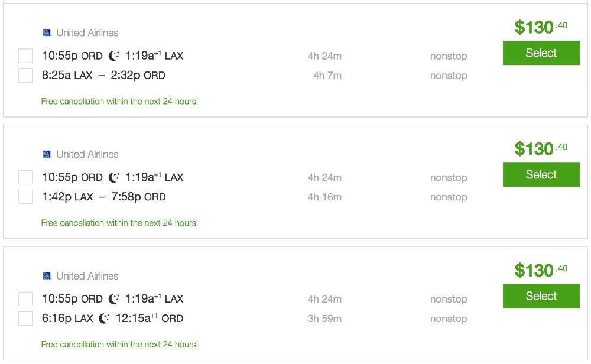The height and width of the screenshot is (364, 591).
Task: Click the free cancellation notice in the first result
Action: pyautogui.click(x=119, y=102)
